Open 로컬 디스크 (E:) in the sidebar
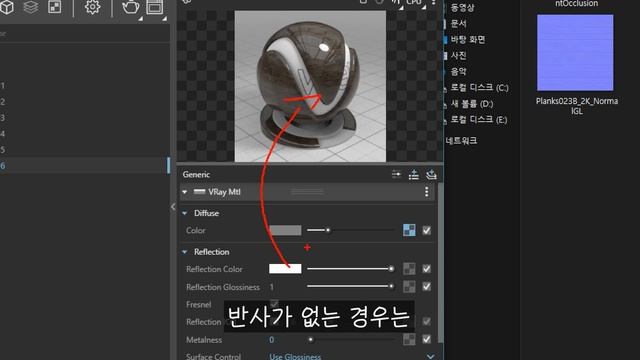The image size is (640, 360). point(479,120)
